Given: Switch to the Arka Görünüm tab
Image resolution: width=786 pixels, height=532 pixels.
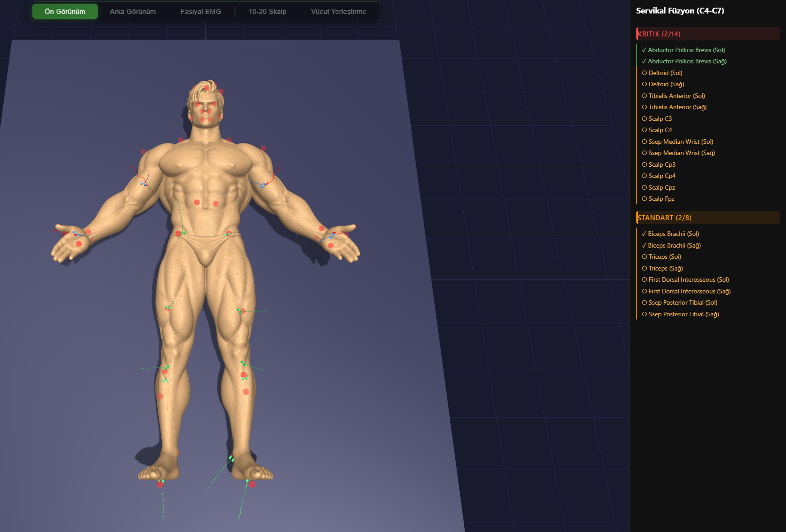Looking at the screenshot, I should coord(133,12).
